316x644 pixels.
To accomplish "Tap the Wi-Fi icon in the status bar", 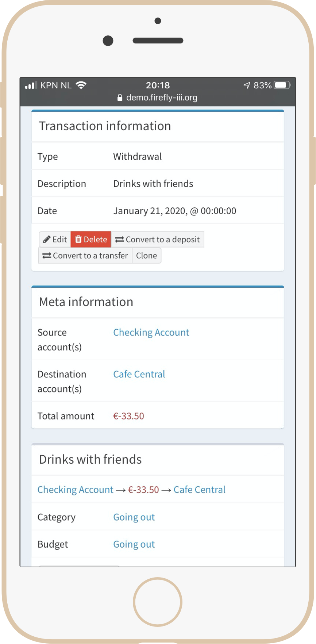I will click(81, 85).
